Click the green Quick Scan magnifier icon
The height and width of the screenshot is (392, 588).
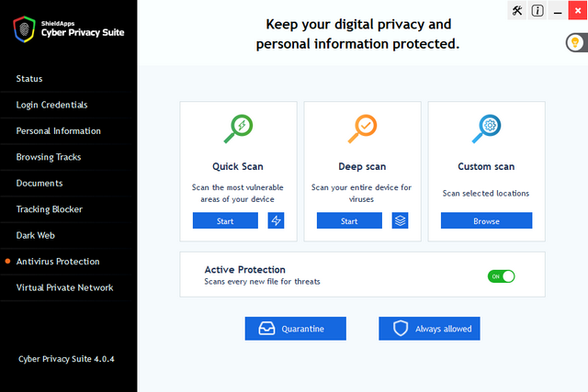click(238, 129)
